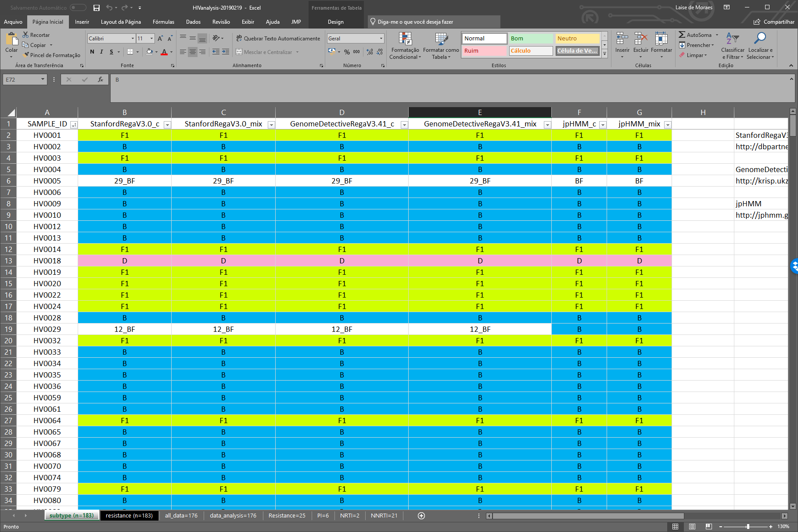The height and width of the screenshot is (532, 798).
Task: Apply the yellow fill color paint bucket
Action: tap(149, 52)
